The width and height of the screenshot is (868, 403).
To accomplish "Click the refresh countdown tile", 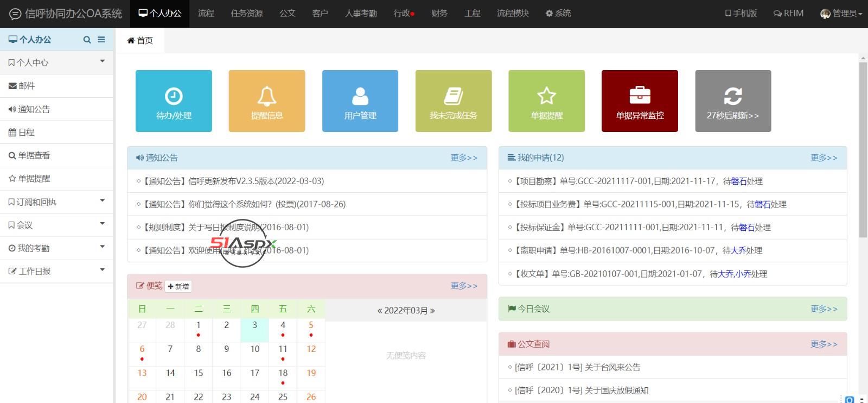I will coord(733,101).
